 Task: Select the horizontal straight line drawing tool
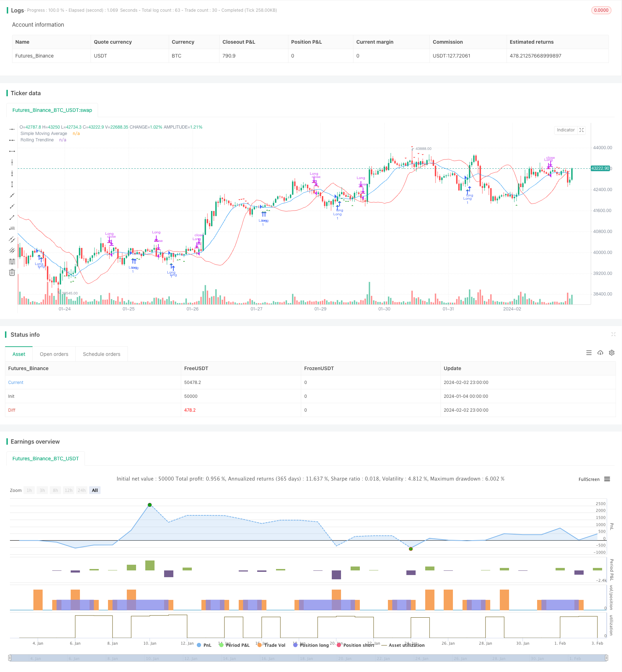[12, 129]
